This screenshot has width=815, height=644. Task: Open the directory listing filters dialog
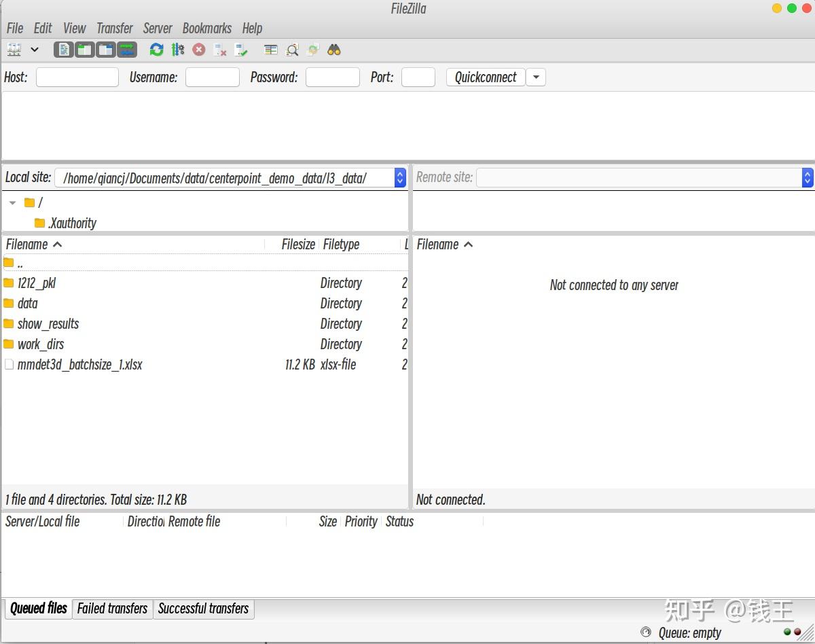point(271,50)
